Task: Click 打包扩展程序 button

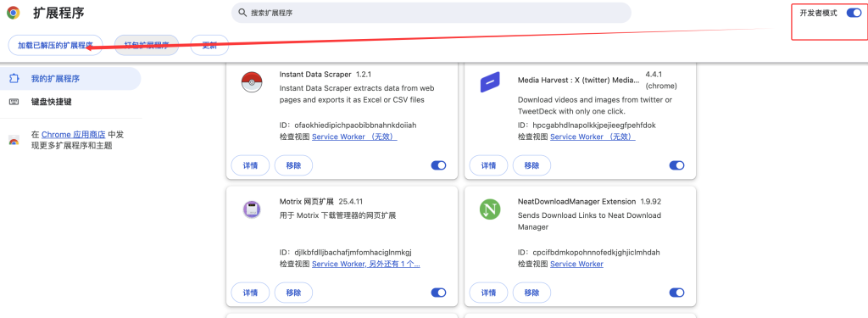Action: (x=146, y=46)
